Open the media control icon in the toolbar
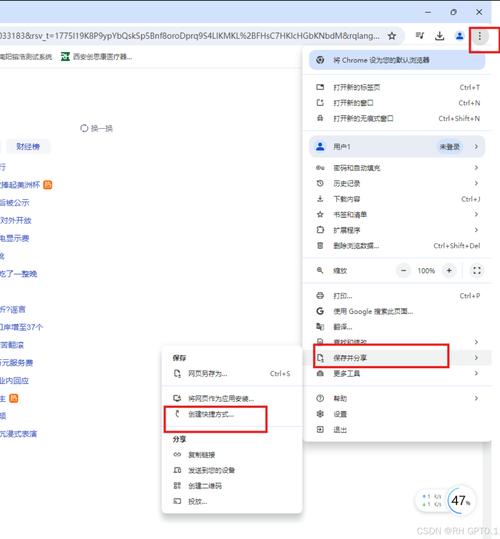The image size is (500, 539). click(420, 35)
